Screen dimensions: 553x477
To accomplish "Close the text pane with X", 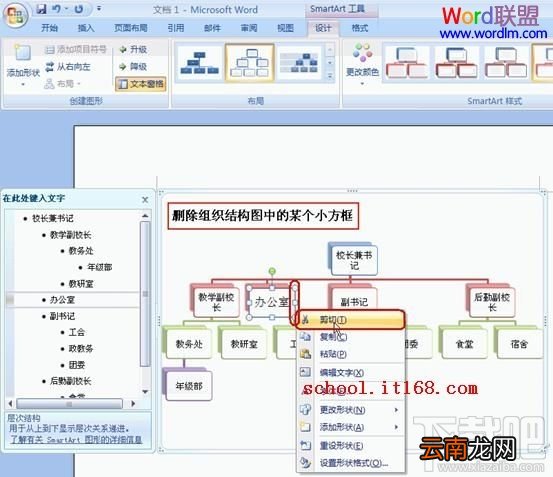I will point(145,200).
